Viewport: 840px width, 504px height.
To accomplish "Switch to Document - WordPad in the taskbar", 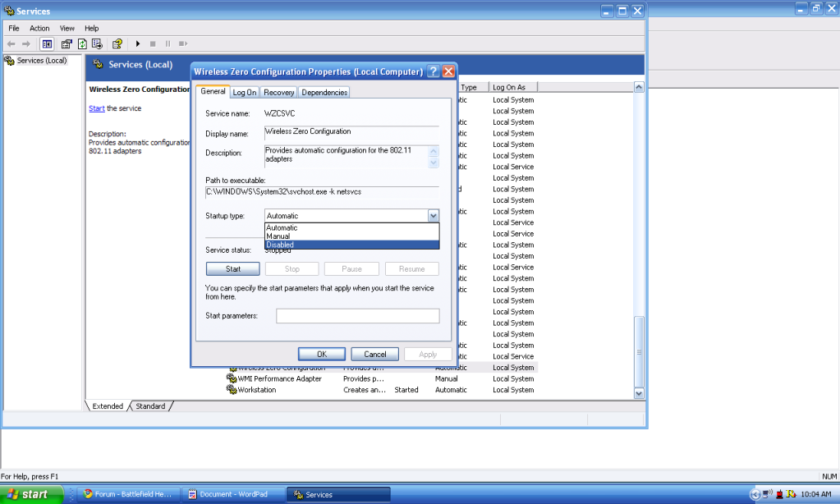I will point(232,494).
